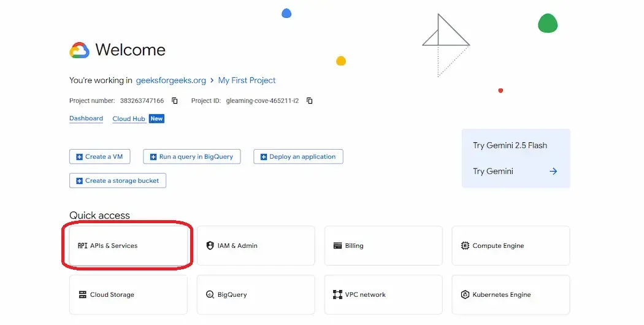The width and height of the screenshot is (644, 325).
Task: Open the geeksforgeeks.org organization link
Action: pyautogui.click(x=171, y=80)
